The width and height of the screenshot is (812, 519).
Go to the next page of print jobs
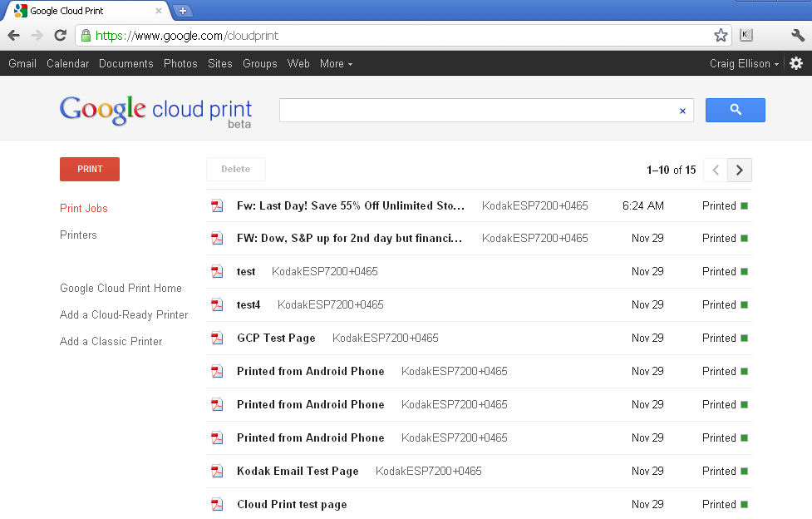pyautogui.click(x=740, y=170)
